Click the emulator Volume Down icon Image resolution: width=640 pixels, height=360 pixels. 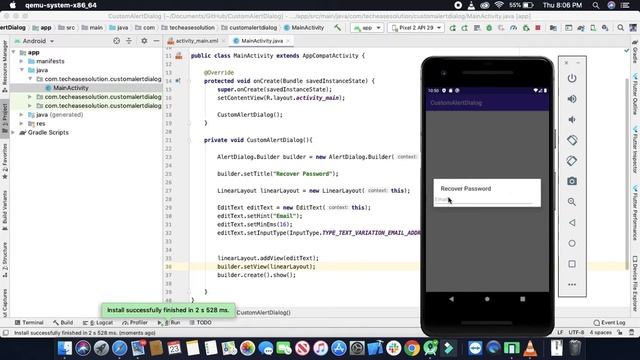point(572,120)
